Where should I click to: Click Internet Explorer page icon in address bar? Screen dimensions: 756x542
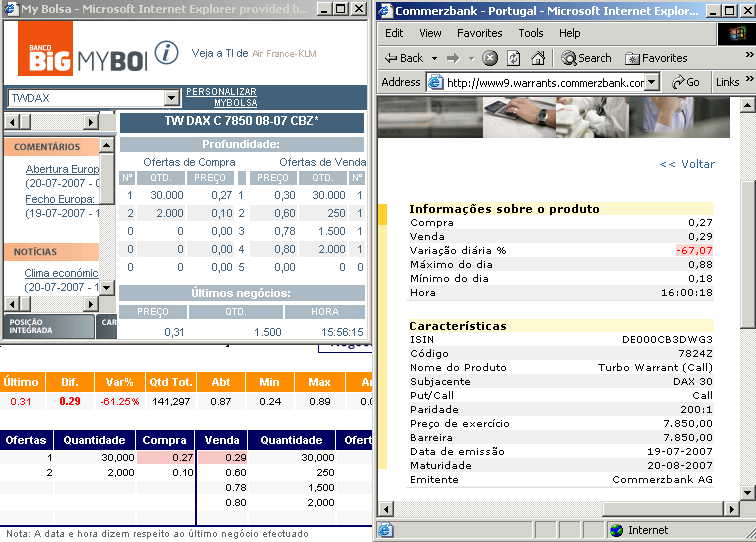point(435,82)
